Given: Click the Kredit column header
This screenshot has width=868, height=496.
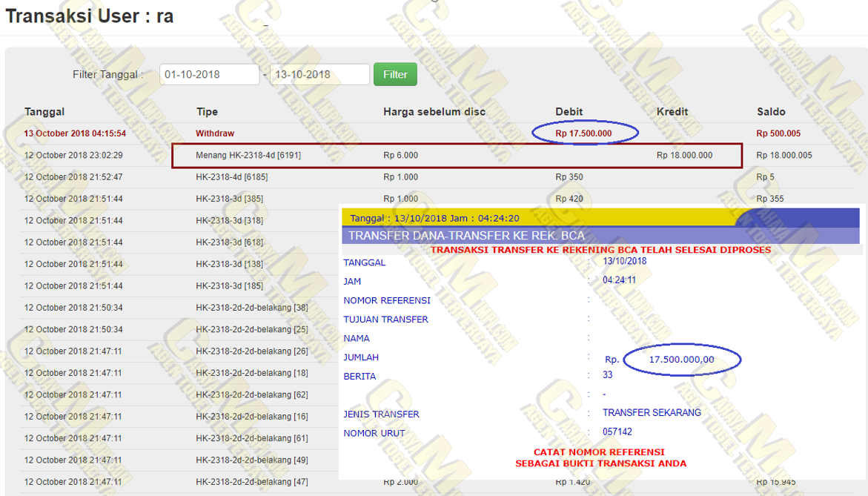Looking at the screenshot, I should point(672,112).
